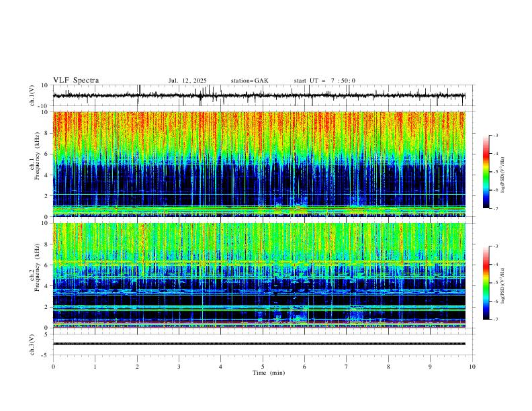Click the ch.1 'Frequency (kHz)' axis label
The width and height of the screenshot is (532, 411).
tap(37, 156)
